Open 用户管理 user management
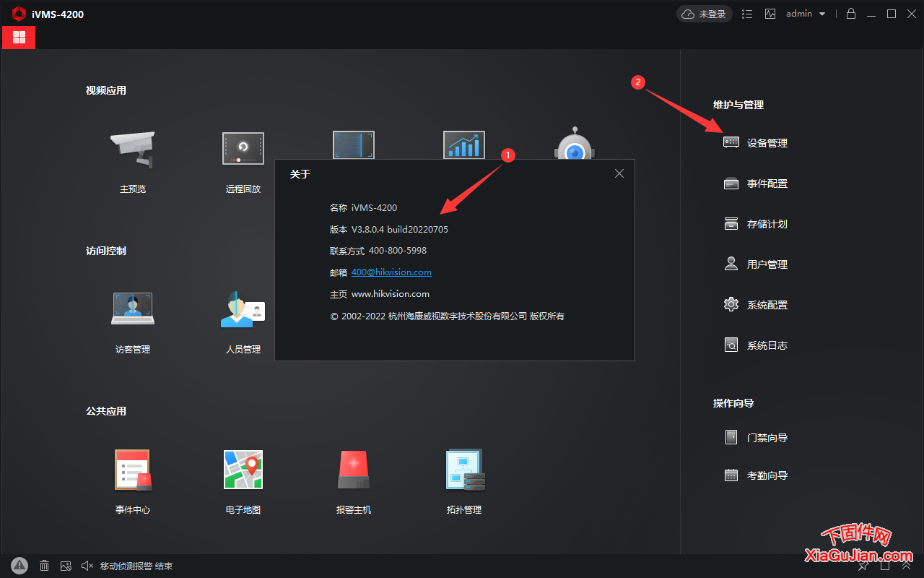 point(756,264)
